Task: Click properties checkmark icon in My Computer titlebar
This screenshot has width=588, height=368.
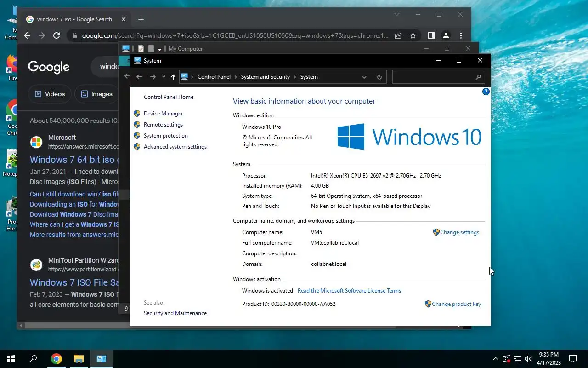Action: (x=141, y=49)
